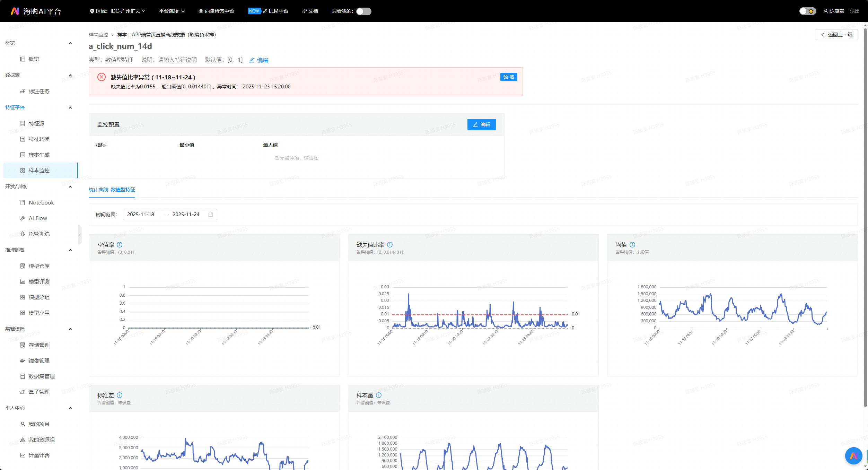Open 样本生成 in the sidebar
The height and width of the screenshot is (470, 868).
(x=39, y=155)
